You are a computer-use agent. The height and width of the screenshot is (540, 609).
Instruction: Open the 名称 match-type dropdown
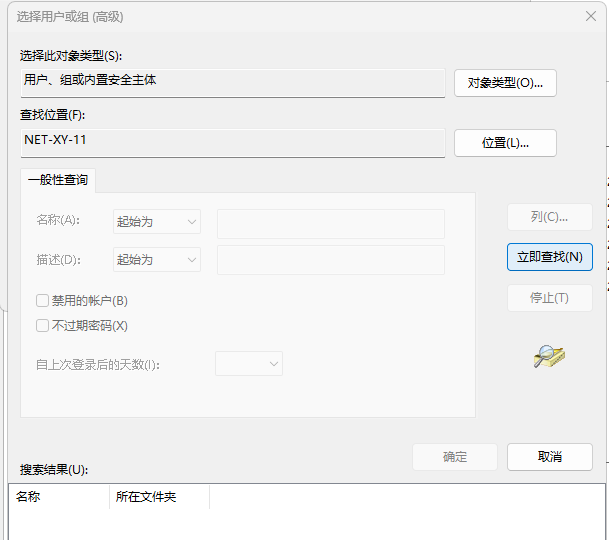[157, 221]
